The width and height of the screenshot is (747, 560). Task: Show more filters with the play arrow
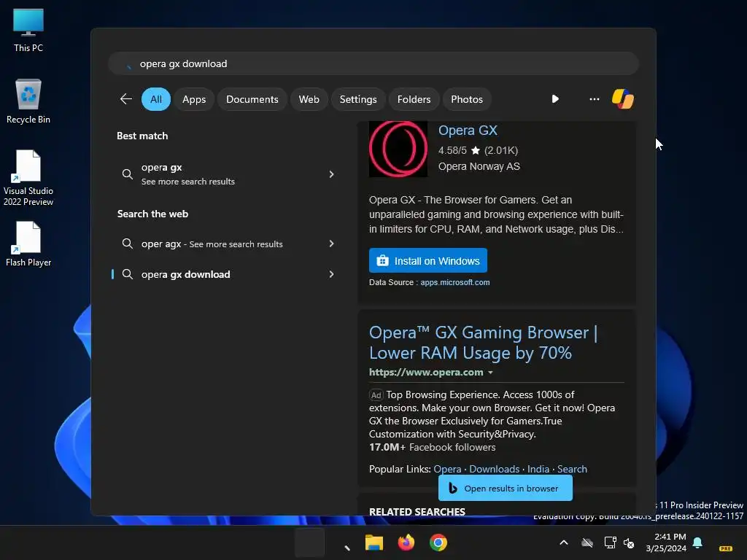555,99
